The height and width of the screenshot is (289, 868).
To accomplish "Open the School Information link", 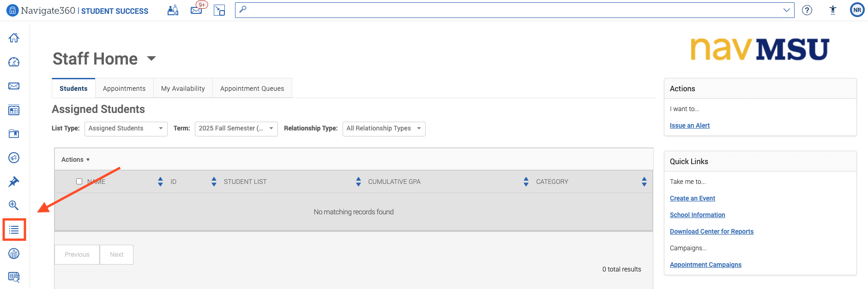I will pos(698,215).
